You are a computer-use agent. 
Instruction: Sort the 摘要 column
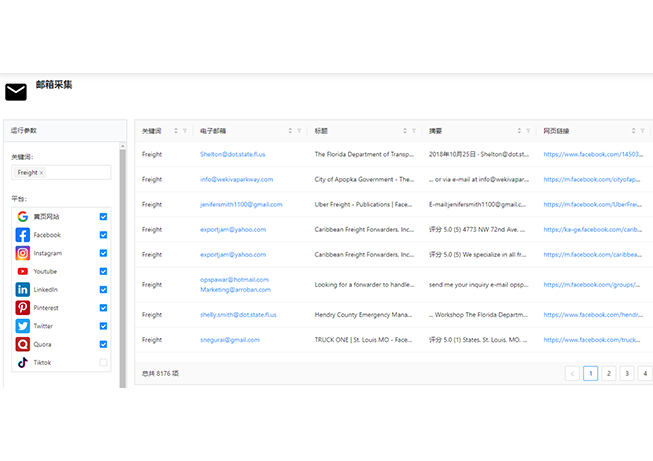coord(518,131)
